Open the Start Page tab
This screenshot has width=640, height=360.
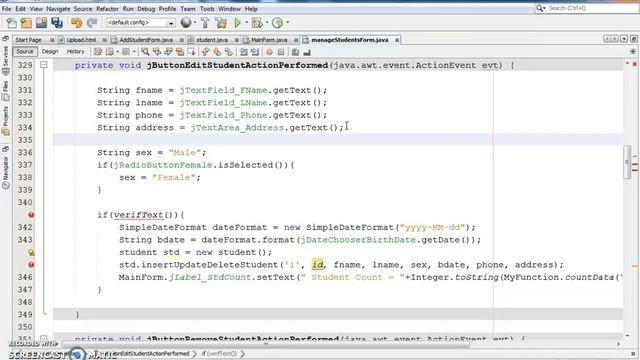(28, 40)
